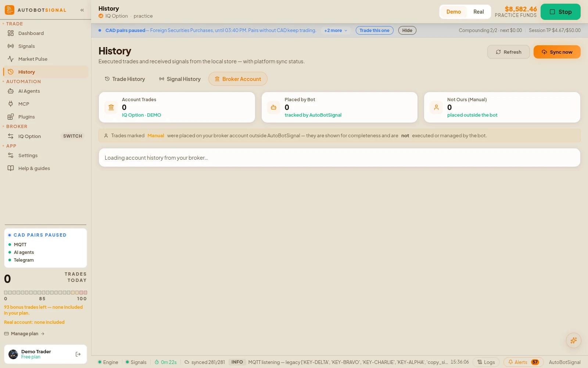Screen dimensions: 588x368
Task: Open Settings under App section
Action: click(46, 155)
